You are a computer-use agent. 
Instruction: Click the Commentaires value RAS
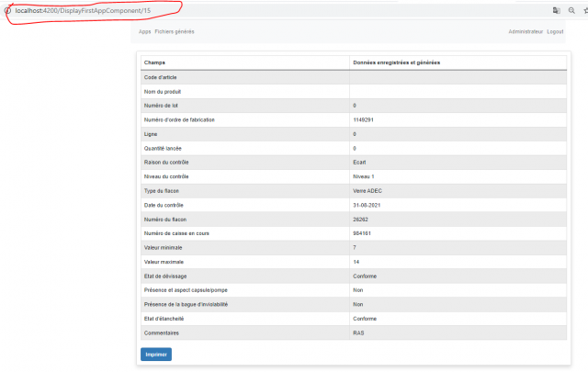(x=358, y=332)
